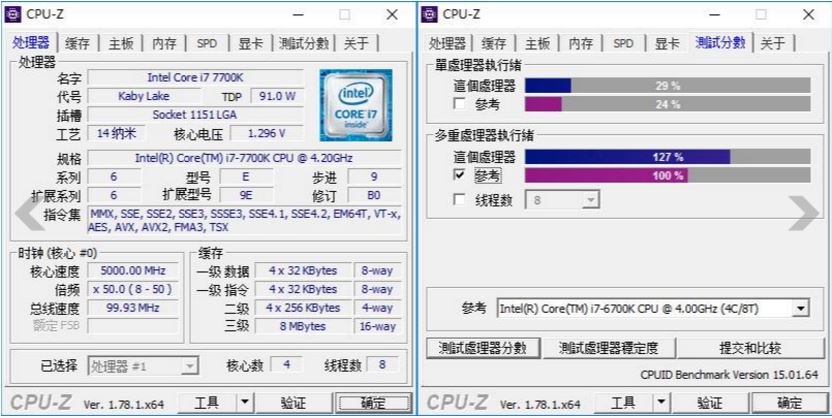The height and width of the screenshot is (418, 832).
Task: Click the CPU-Z icon in right window title bar
Action: pyautogui.click(x=429, y=14)
